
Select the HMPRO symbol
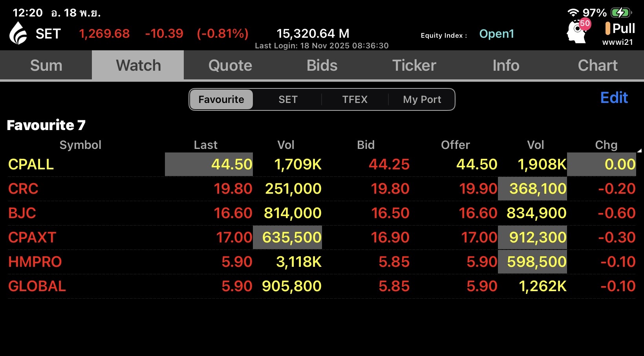(35, 262)
